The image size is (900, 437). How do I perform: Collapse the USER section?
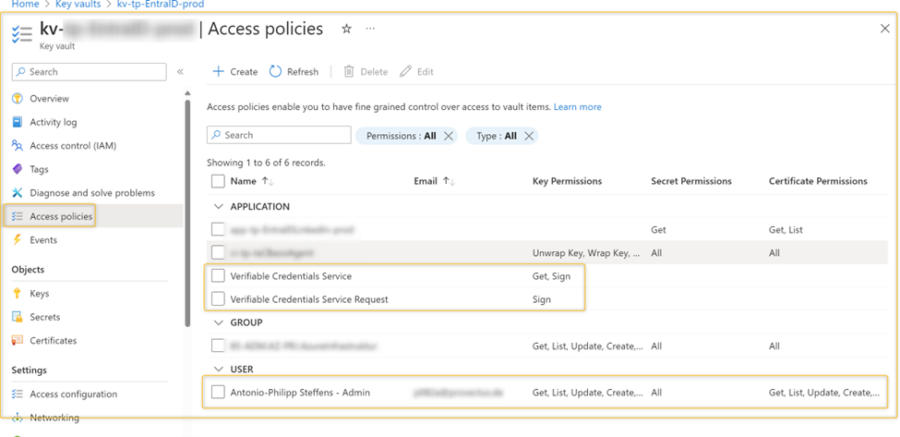click(218, 369)
